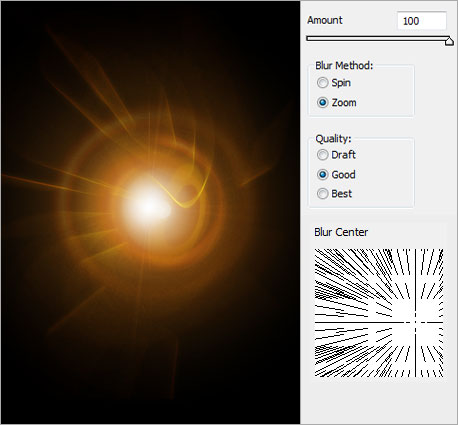
Task: Set quality to Best
Action: pos(322,193)
